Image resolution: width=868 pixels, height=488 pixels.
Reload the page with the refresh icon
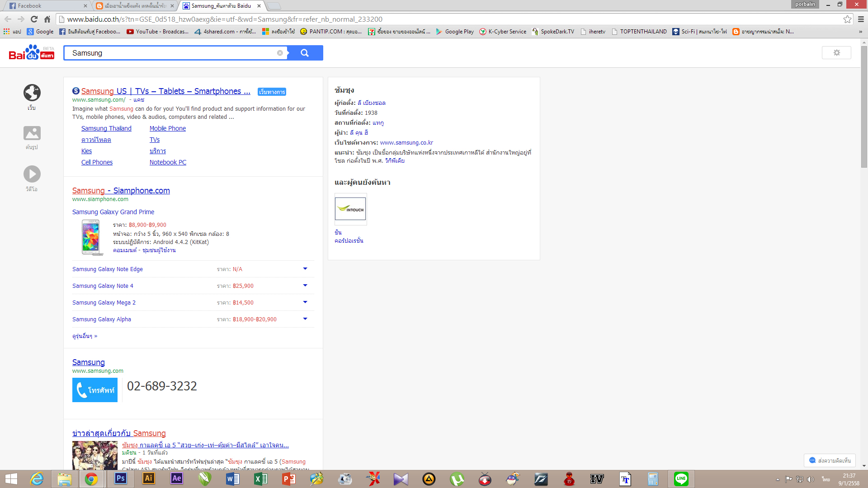(34, 19)
